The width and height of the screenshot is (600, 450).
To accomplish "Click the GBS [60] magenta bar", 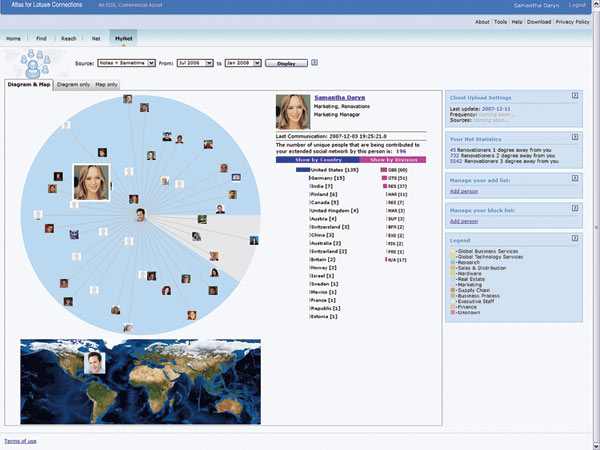I will 383,170.
